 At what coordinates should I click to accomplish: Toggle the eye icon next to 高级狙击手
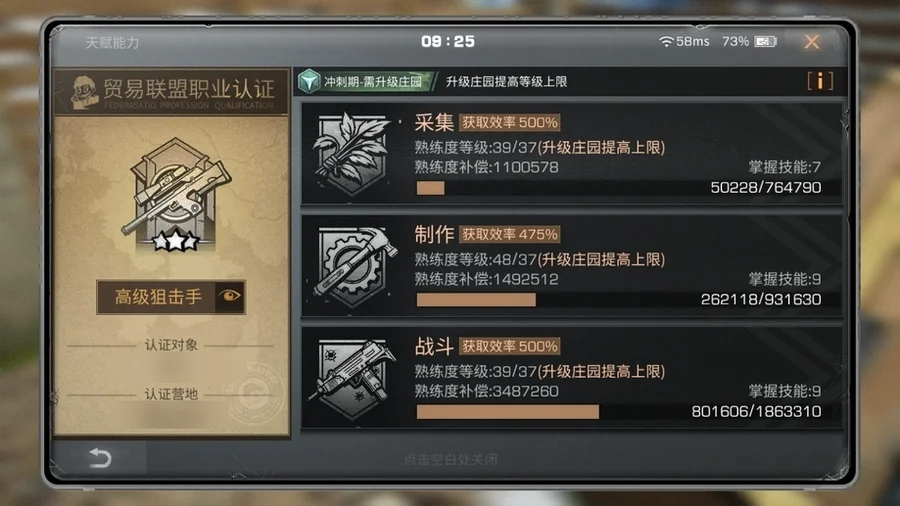230,297
